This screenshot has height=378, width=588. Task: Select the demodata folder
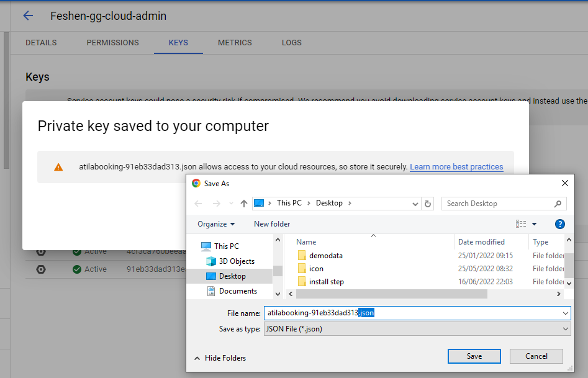click(x=325, y=255)
